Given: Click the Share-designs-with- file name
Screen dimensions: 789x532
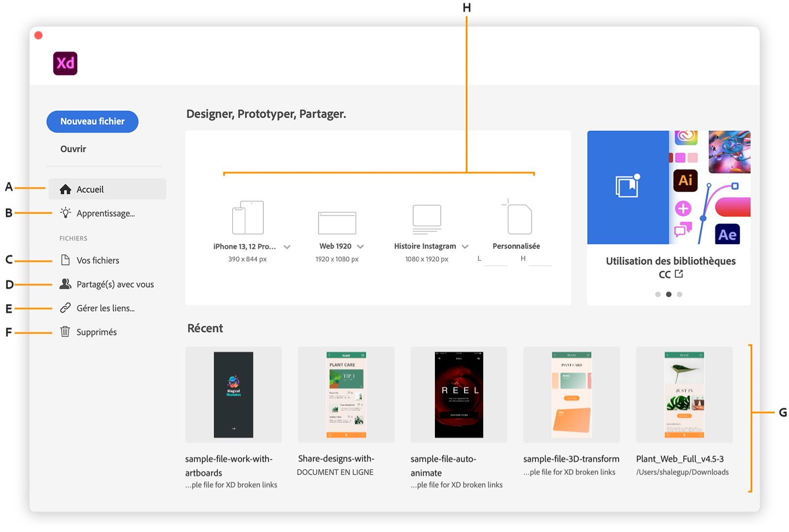Looking at the screenshot, I should tap(336, 459).
